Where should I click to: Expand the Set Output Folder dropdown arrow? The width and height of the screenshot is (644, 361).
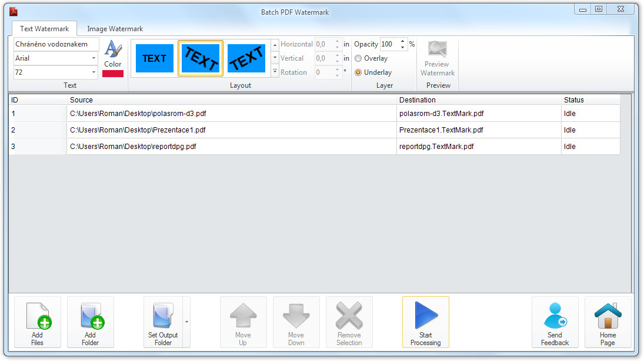(x=187, y=322)
